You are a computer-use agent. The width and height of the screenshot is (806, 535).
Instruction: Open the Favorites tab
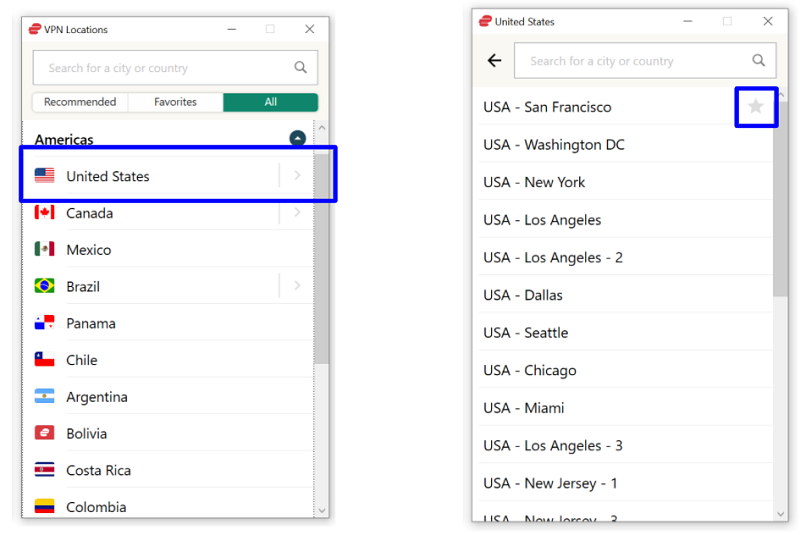(x=175, y=102)
